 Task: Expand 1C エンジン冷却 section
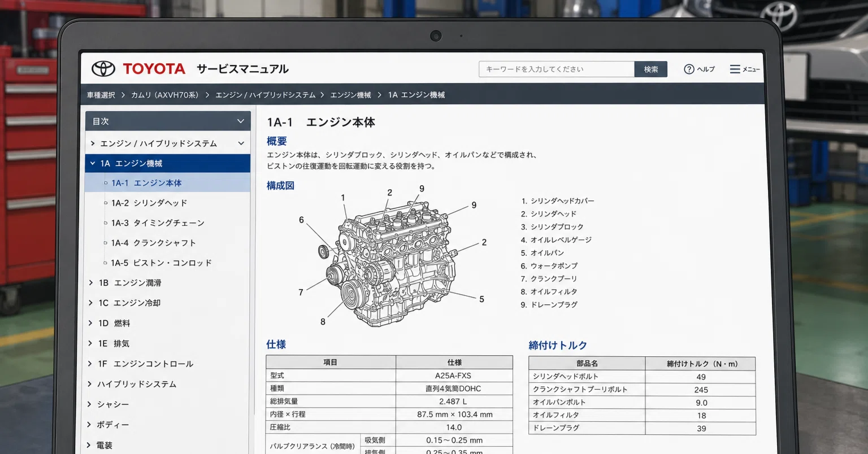click(90, 303)
